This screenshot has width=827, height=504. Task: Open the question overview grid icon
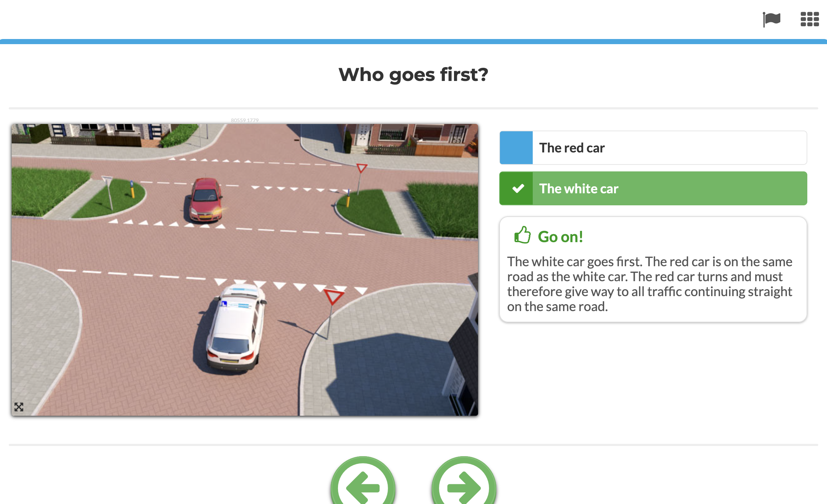pyautogui.click(x=809, y=19)
